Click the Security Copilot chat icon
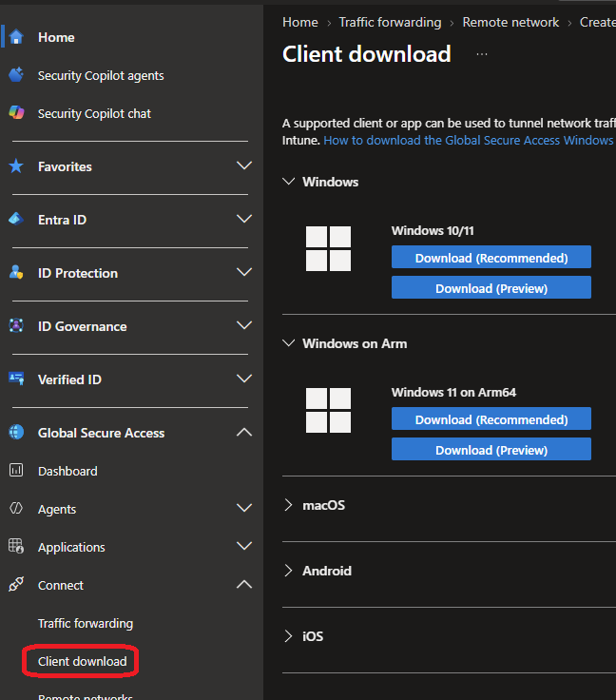616x700 pixels. 16,112
